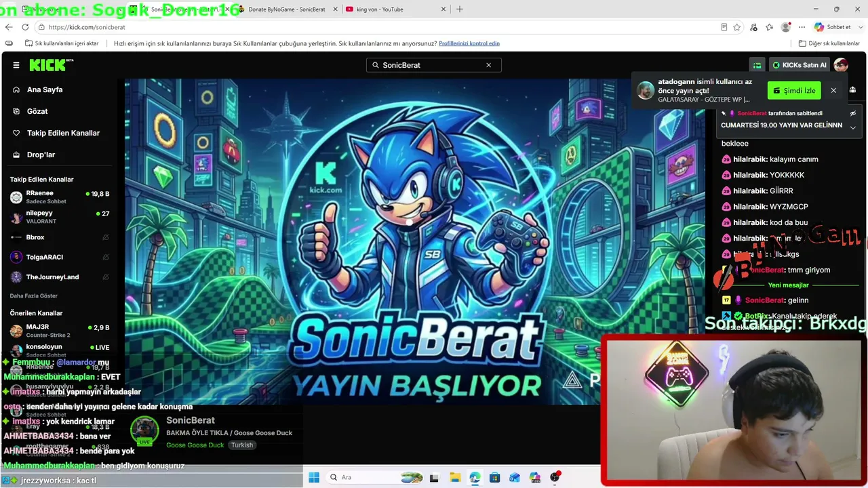Open nilepeyy VALORANT channel

coord(60,217)
